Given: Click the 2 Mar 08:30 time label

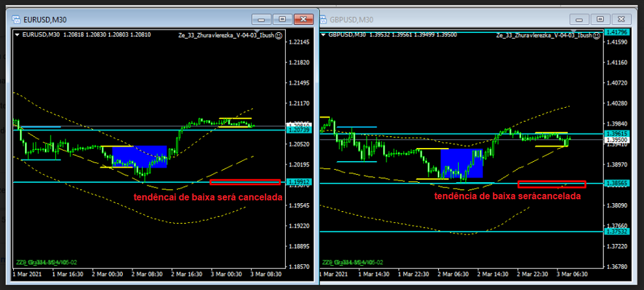Looking at the screenshot, I should tap(147, 274).
